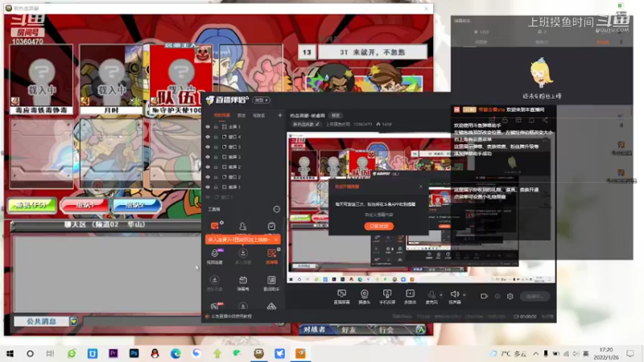The image size is (644, 362).
Task: Select red 组队1 team button
Action: [x=85, y=205]
